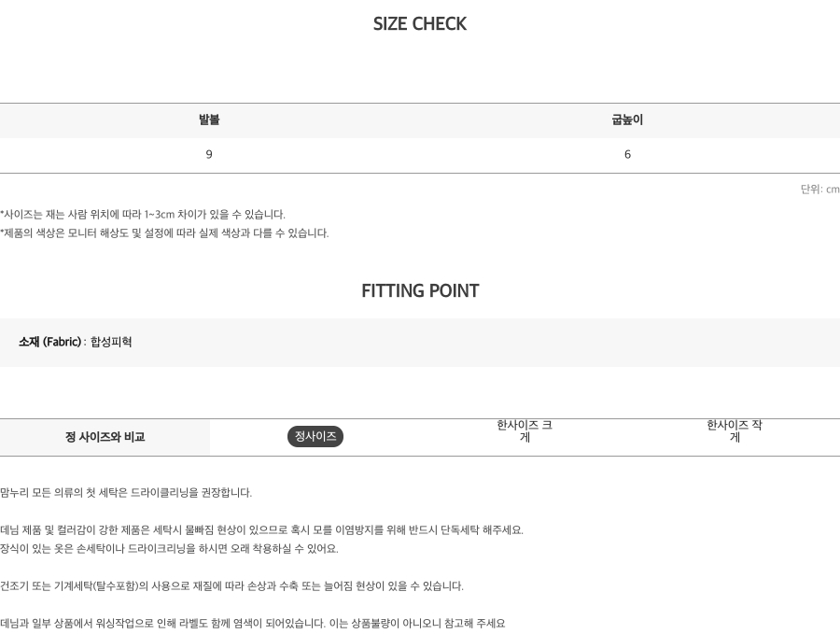This screenshot has height=634, width=840.
Task: Choose the 한사이즈 크게 fit option
Action: pos(525,430)
